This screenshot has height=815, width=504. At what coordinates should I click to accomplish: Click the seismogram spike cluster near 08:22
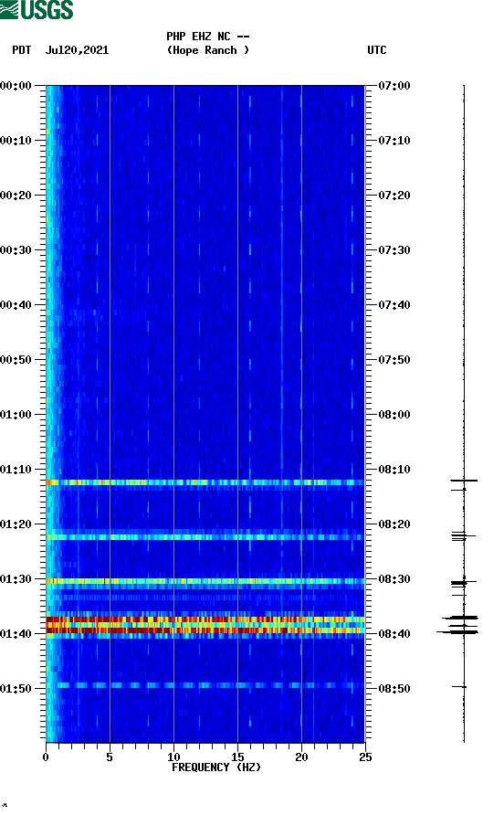click(463, 536)
